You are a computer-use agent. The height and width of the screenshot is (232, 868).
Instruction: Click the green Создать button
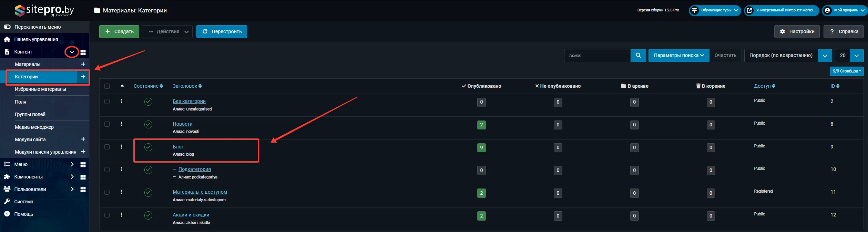pyautogui.click(x=119, y=31)
